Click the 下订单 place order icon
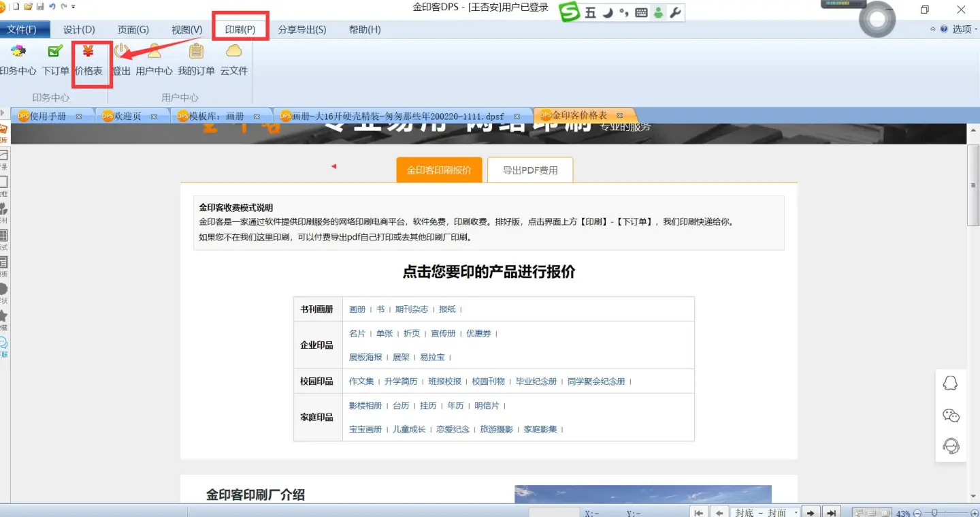The width and height of the screenshot is (980, 517). [x=55, y=60]
